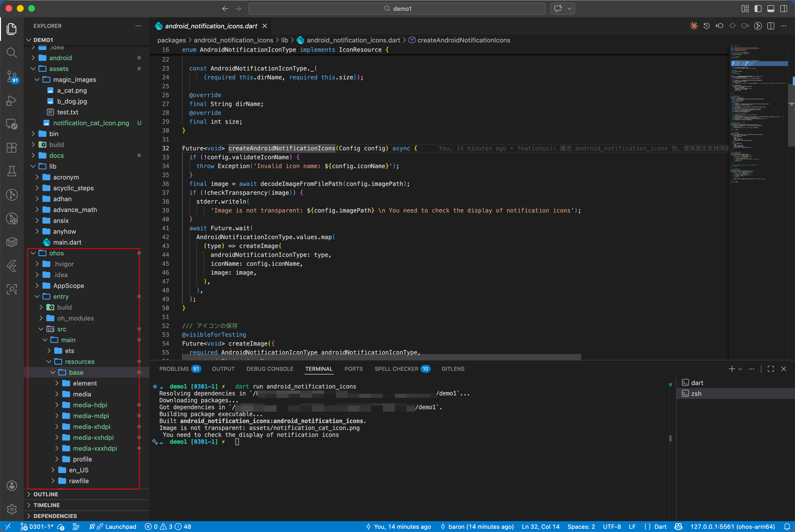
Task: Expand the android folder
Action: [60, 58]
